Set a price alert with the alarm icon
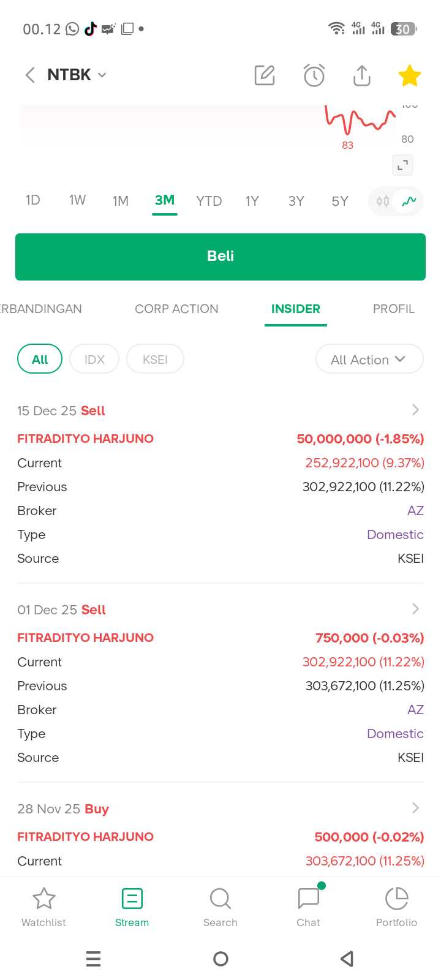 pos(314,75)
